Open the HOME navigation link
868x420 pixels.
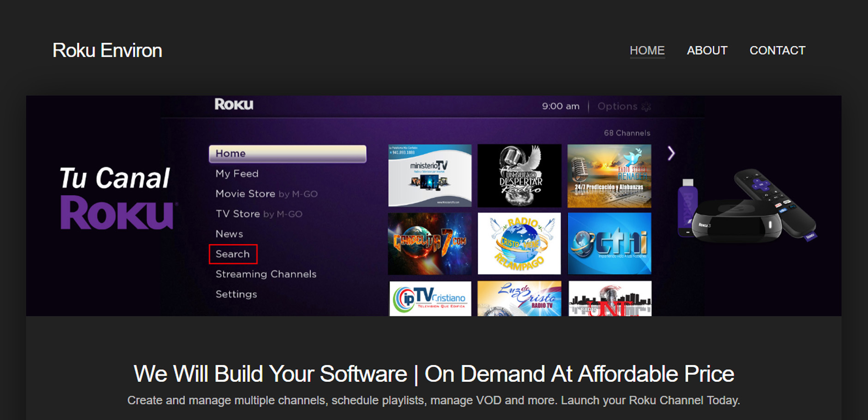647,50
